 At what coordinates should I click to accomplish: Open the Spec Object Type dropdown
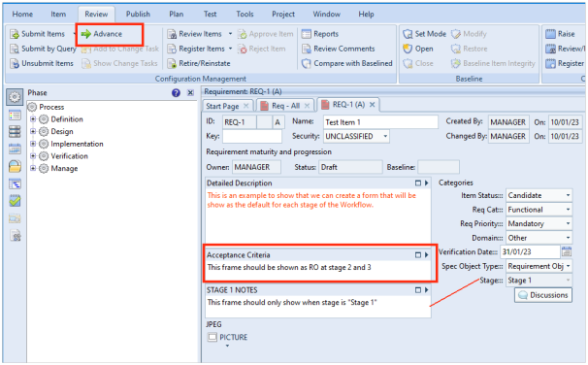click(x=568, y=266)
